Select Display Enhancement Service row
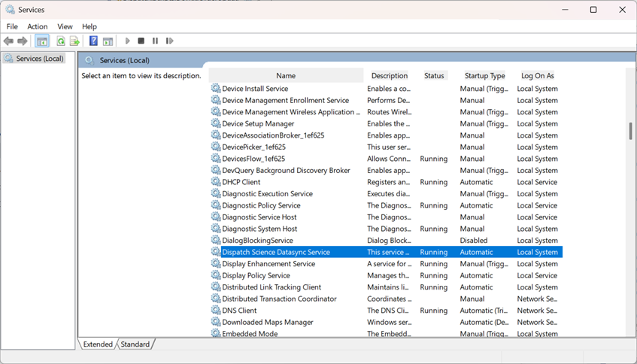The width and height of the screenshot is (637, 364). 387,263
